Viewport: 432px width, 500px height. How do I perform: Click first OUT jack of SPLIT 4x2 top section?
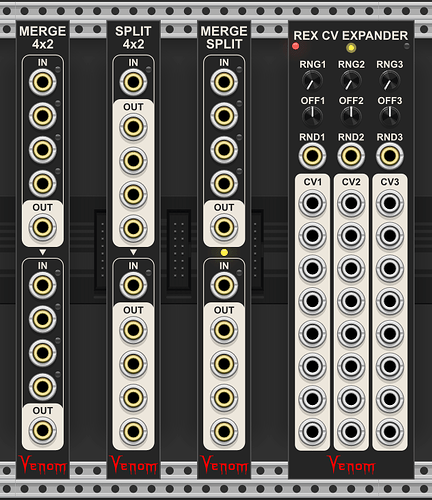click(x=133, y=127)
